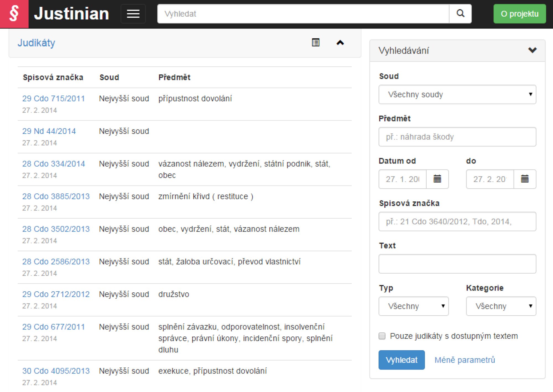Click the list view icon in Judikáty header
553x392 pixels.
tap(315, 43)
